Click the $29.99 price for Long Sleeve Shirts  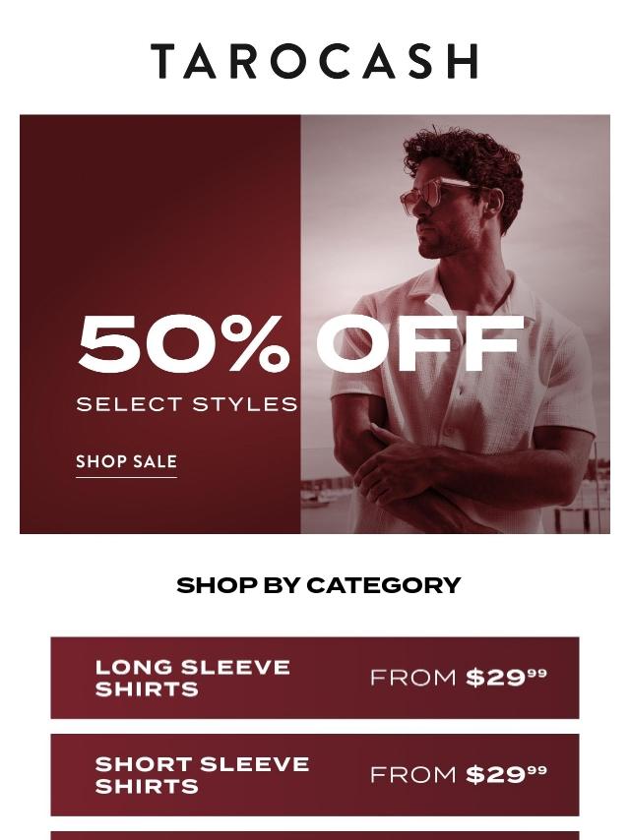tap(506, 677)
